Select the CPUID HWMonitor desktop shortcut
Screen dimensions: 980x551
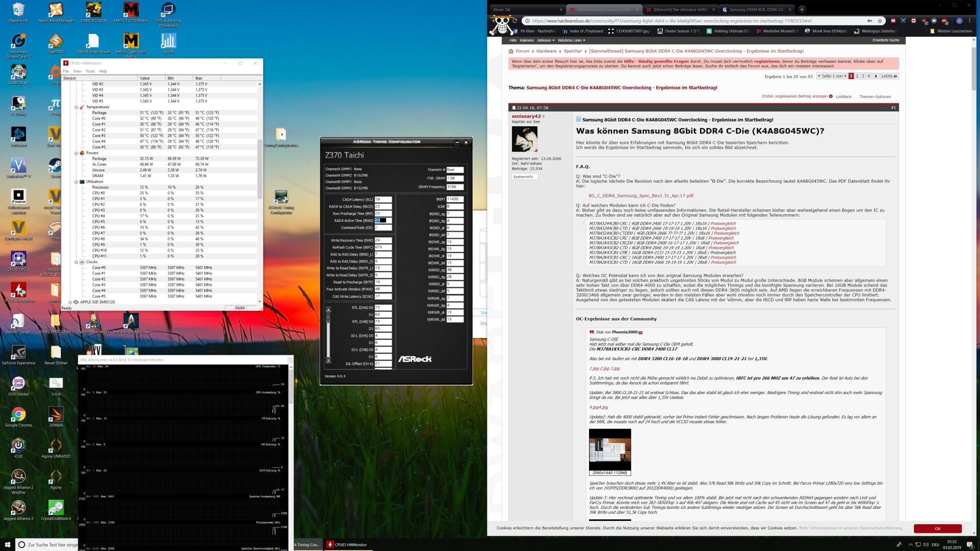[18, 293]
